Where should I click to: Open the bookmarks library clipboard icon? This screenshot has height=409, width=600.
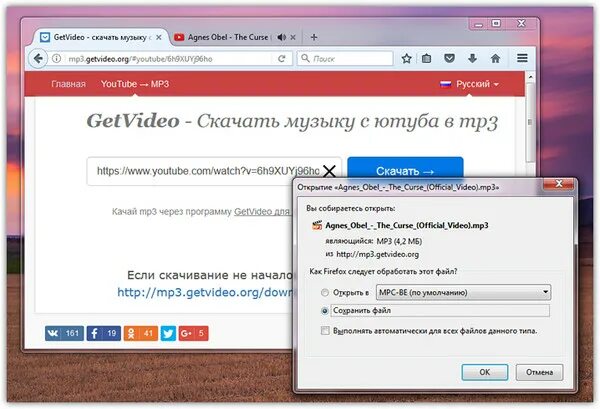[426, 59]
